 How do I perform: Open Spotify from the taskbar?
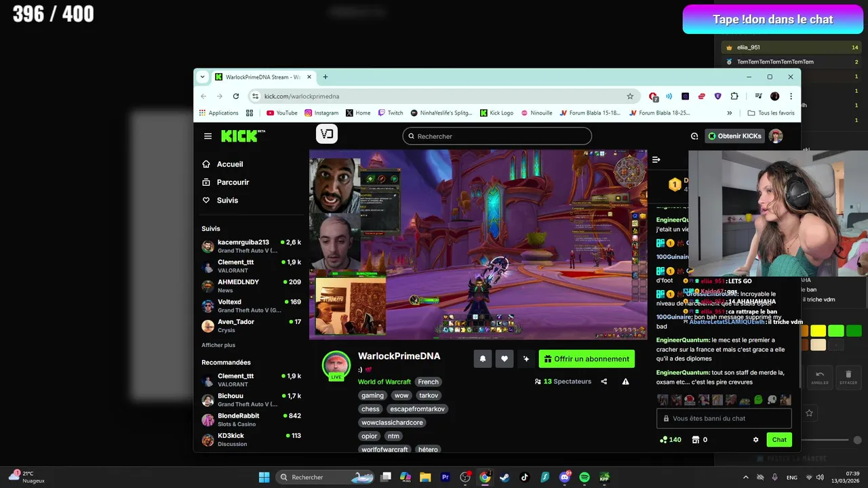[x=585, y=477]
